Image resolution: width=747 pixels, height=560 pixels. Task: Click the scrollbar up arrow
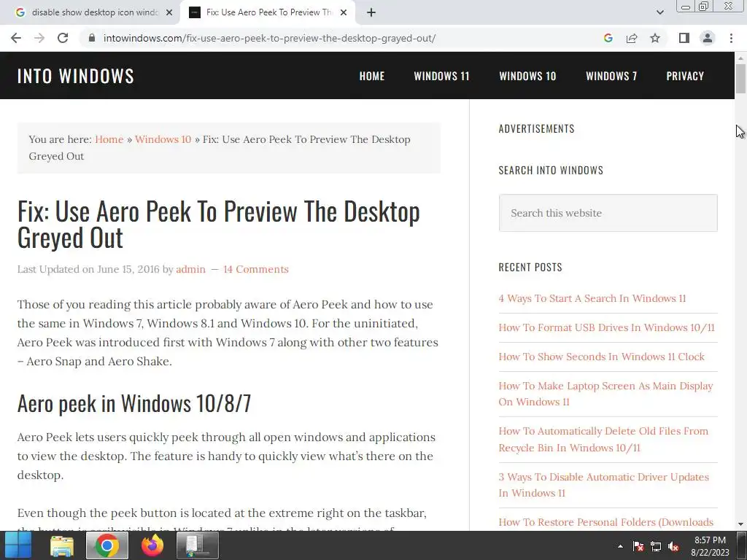pyautogui.click(x=740, y=58)
